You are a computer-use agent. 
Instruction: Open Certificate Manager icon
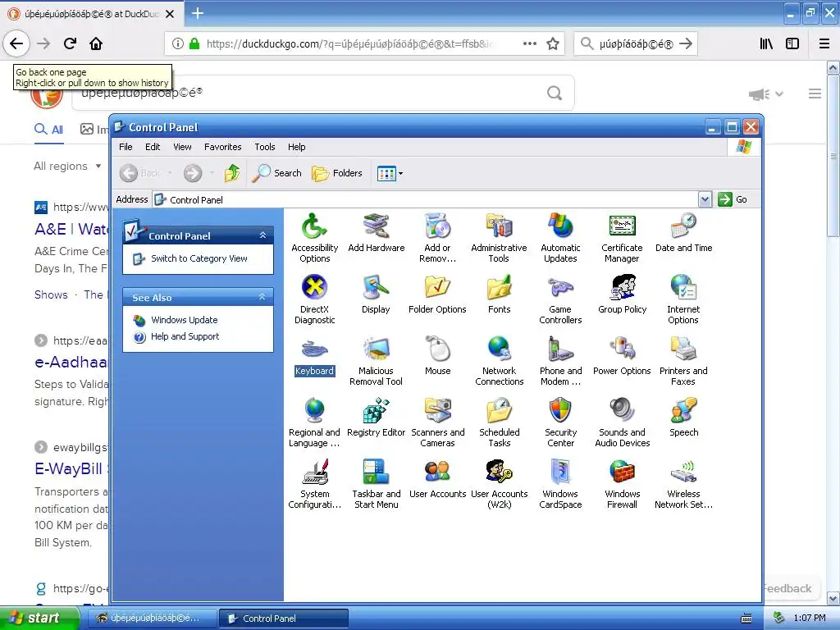[x=622, y=237]
